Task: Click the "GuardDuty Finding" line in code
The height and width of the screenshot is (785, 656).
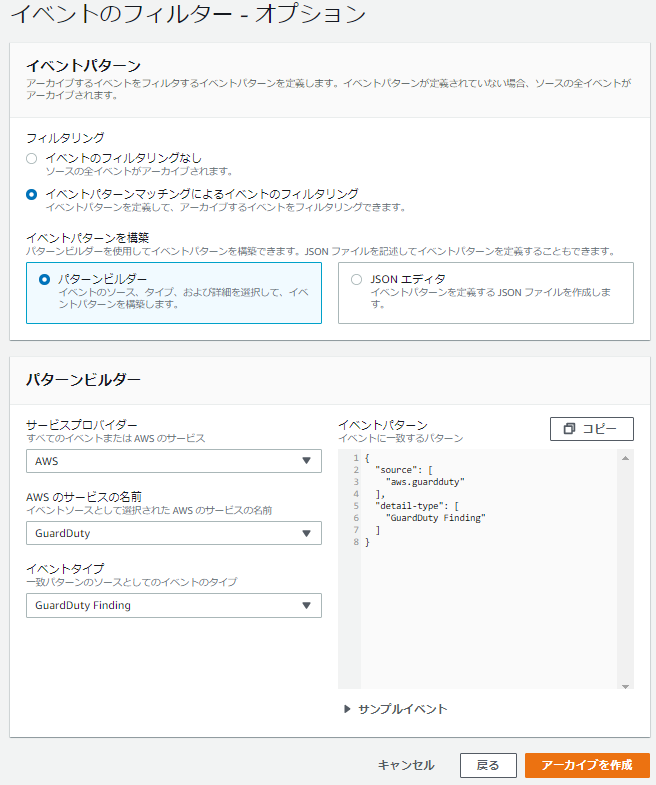Action: click(436, 518)
